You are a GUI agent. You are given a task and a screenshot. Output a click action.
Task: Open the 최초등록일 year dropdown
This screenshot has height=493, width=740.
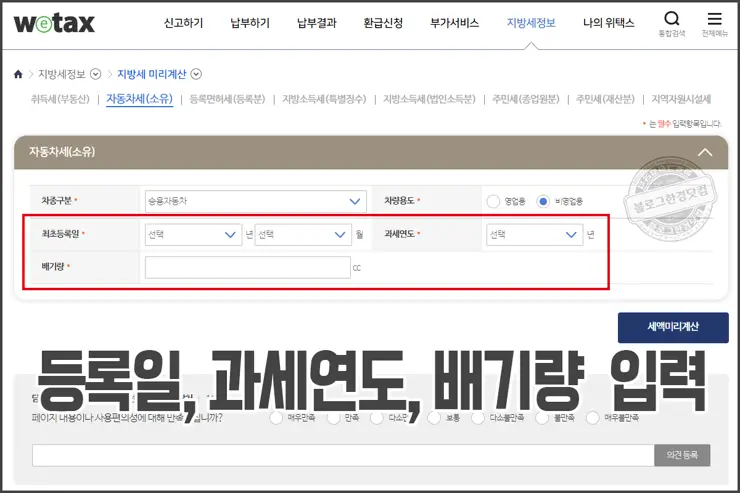[193, 234]
